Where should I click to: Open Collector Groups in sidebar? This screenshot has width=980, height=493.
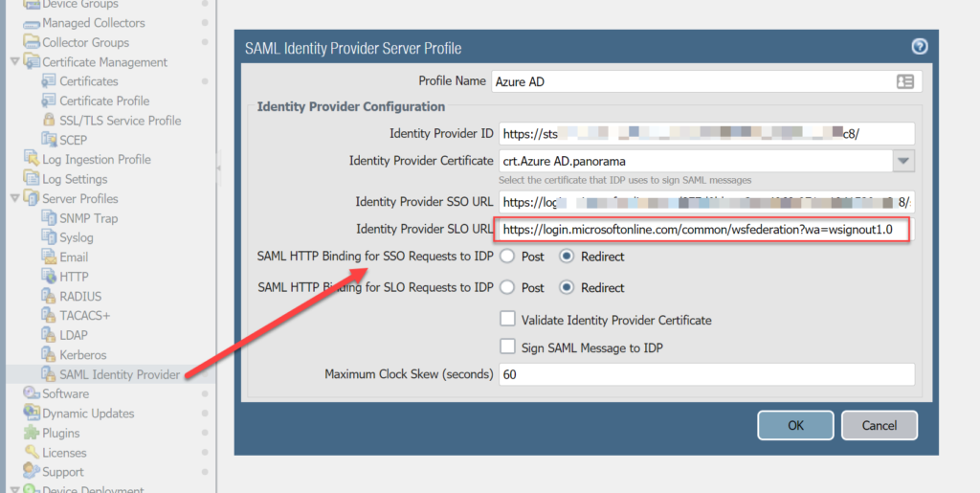click(x=85, y=42)
